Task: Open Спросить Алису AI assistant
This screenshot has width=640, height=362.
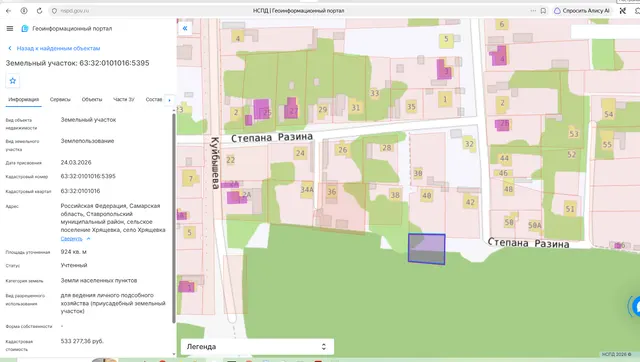Action: pyautogui.click(x=582, y=11)
